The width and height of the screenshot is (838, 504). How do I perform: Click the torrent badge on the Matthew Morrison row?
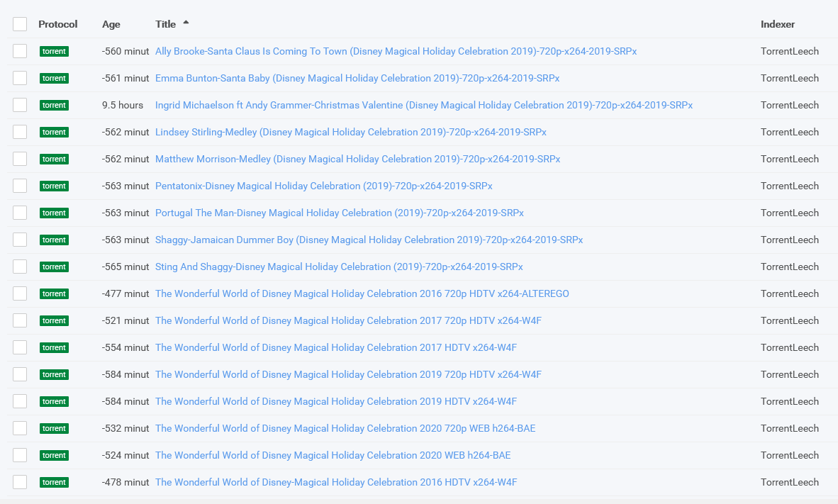[54, 159]
